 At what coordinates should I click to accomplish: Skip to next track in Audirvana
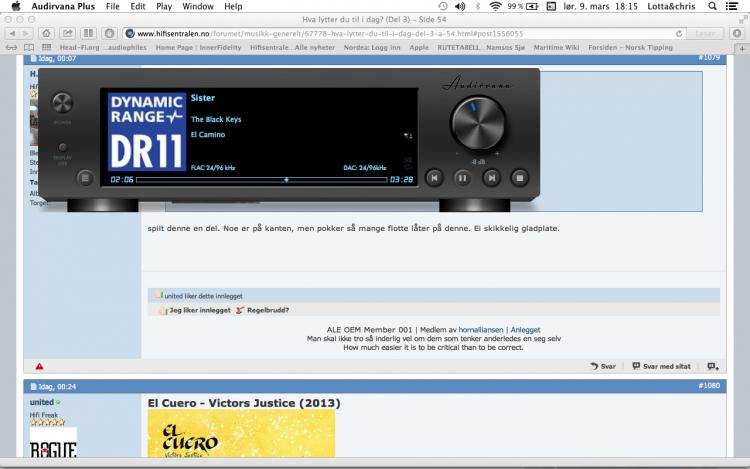tap(491, 178)
